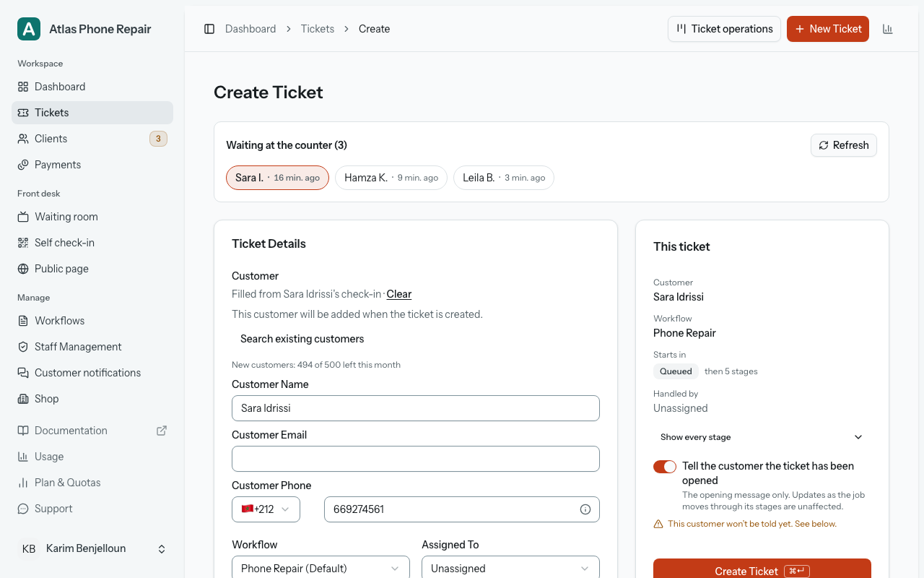Click the Public page globe icon
Viewport: 924px width, 578px height.
click(x=23, y=269)
